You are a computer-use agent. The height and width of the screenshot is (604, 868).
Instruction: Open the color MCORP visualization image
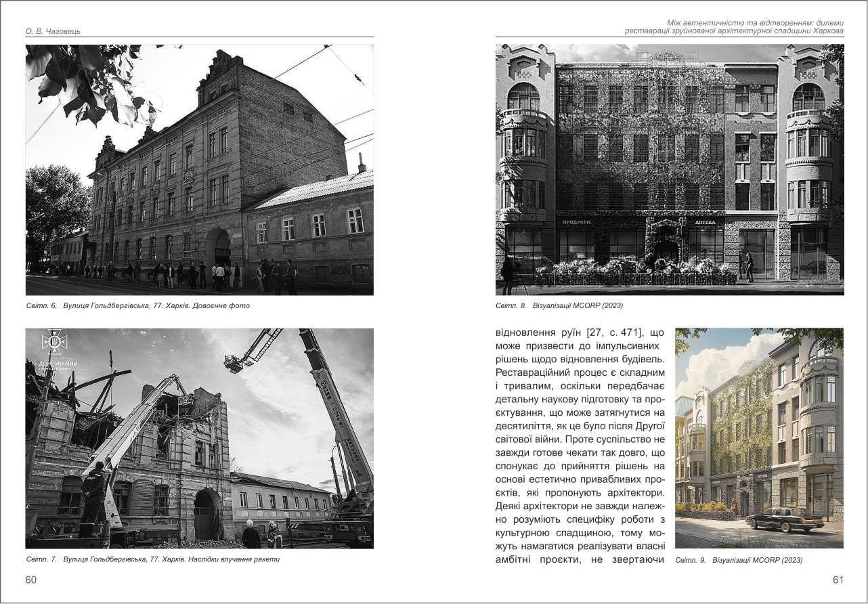click(x=758, y=438)
